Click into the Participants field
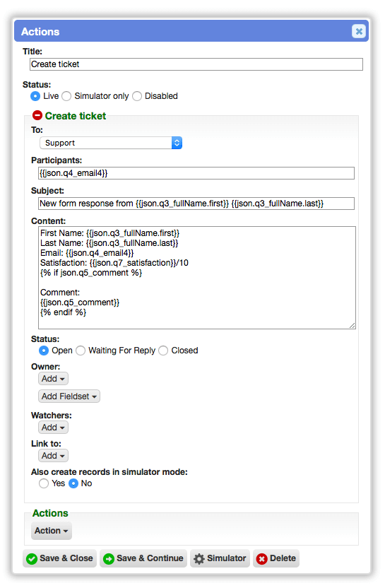385x588 pixels. [196, 173]
